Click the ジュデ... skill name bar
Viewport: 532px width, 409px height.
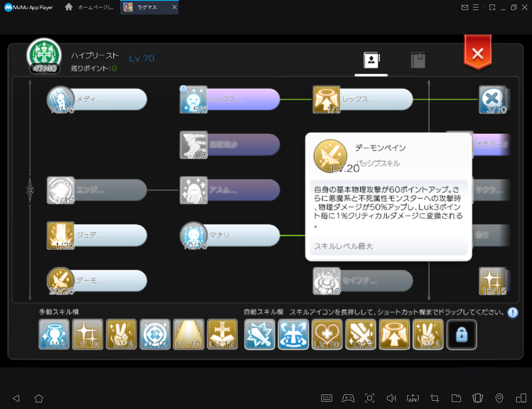111,235
